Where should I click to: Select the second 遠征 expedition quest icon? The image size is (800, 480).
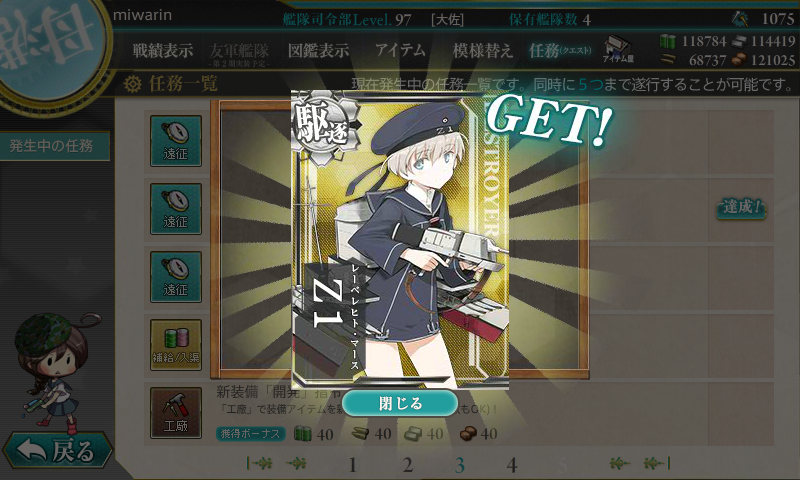click(176, 209)
